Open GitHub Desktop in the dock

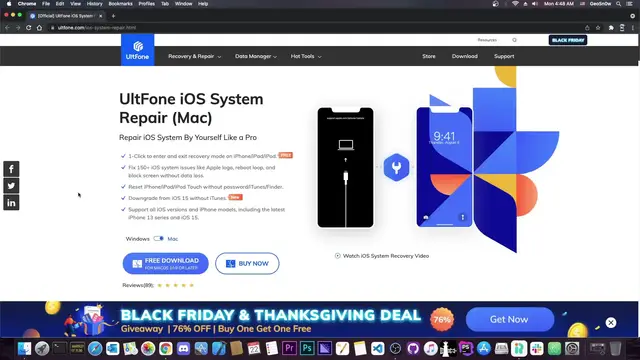413,349
